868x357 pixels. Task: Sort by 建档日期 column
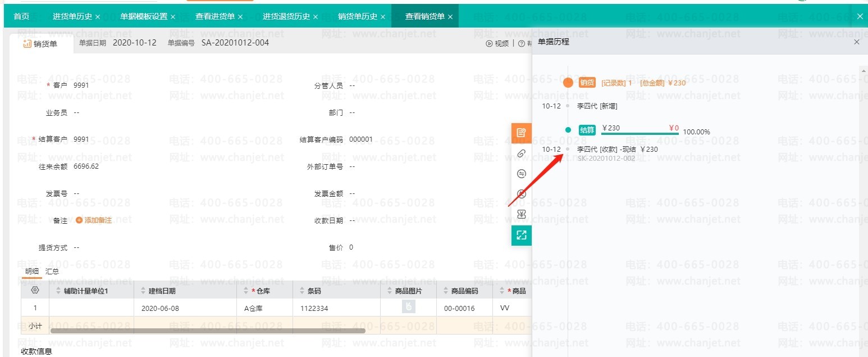pyautogui.click(x=143, y=291)
